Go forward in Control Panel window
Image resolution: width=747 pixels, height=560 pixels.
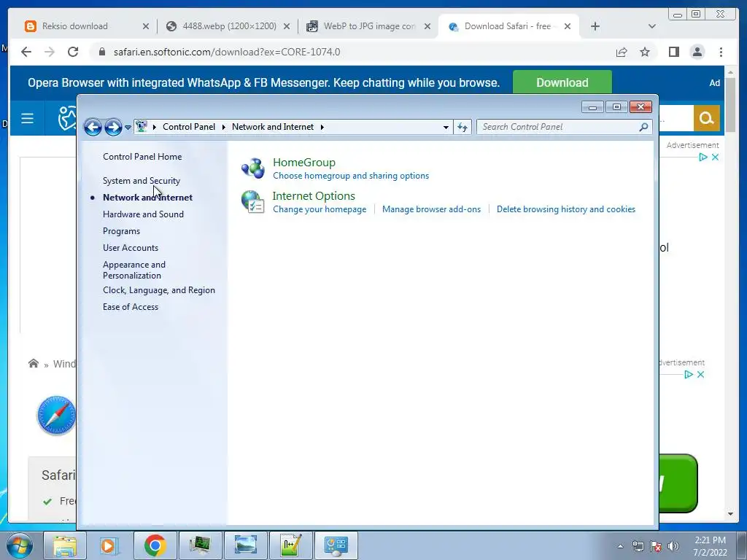(x=113, y=127)
